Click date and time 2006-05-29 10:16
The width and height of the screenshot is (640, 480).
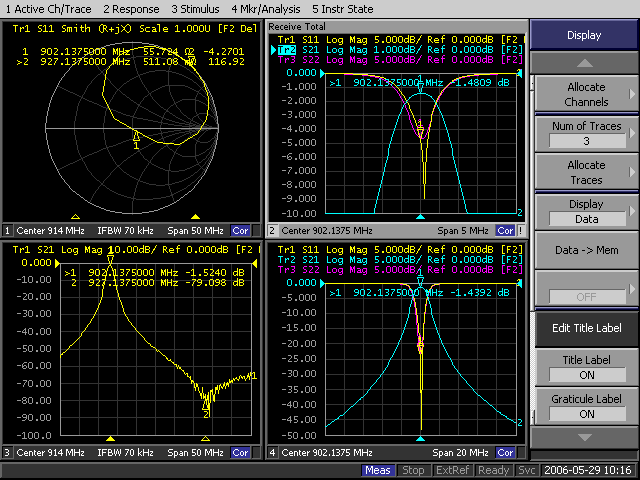click(x=588, y=470)
